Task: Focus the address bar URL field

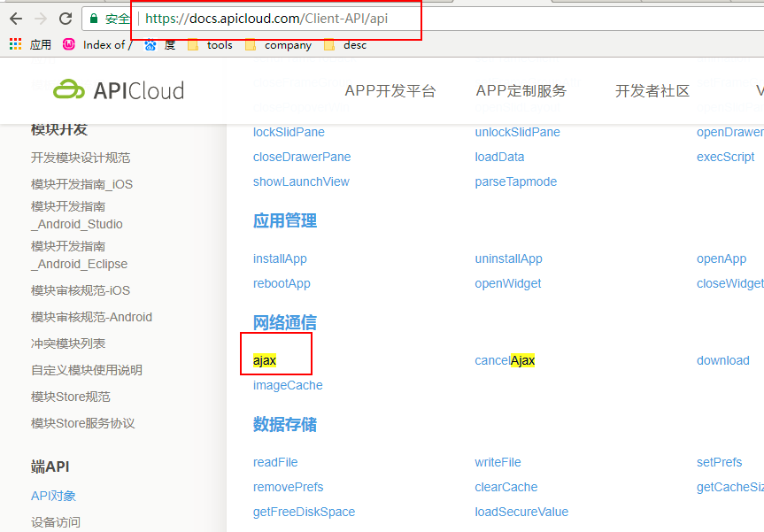Action: tap(266, 19)
